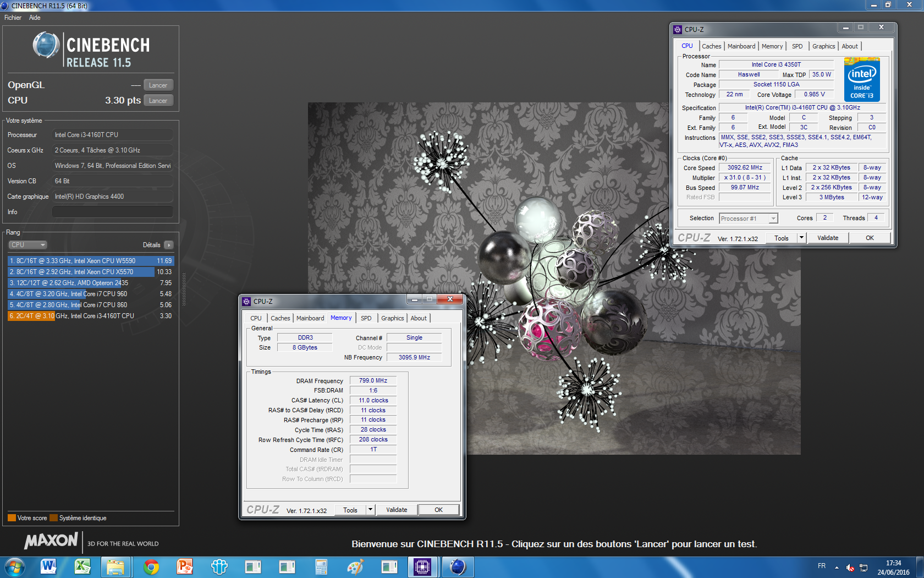The width and height of the screenshot is (924, 578).
Task: Click the Cinebench Release 11.5 logo
Action: click(91, 50)
